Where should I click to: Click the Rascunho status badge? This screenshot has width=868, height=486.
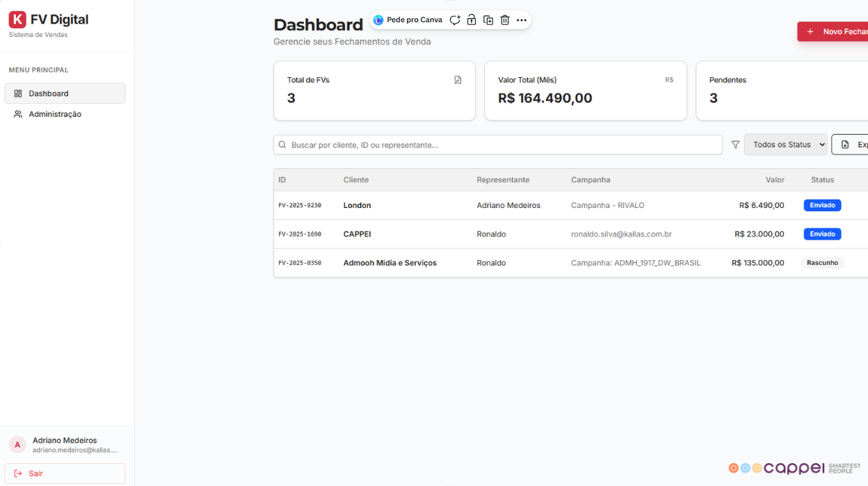pos(822,263)
